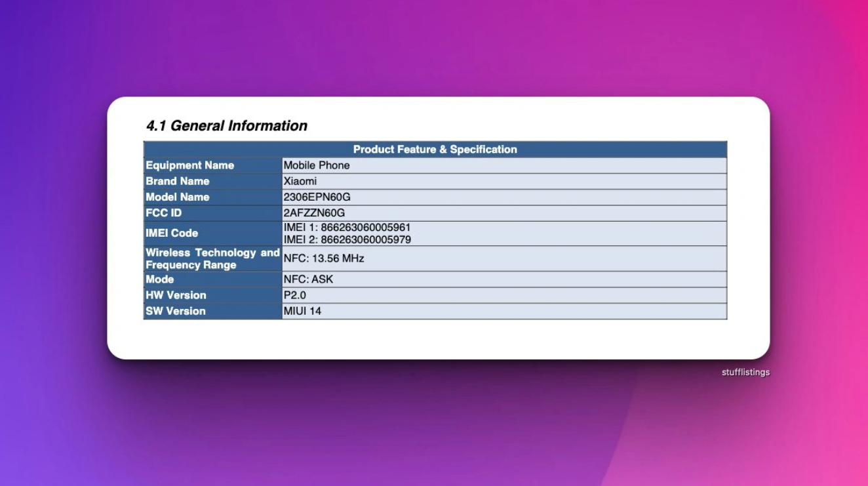Select the 'Product Feature & Specification' table header
868x486 pixels.
tap(435, 150)
